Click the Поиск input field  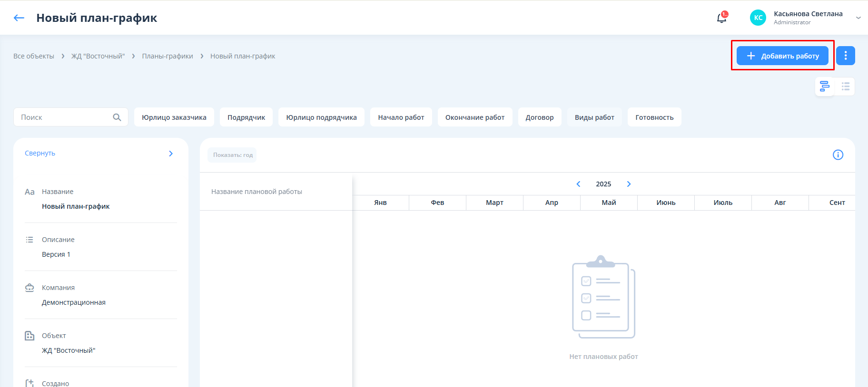pyautogui.click(x=64, y=117)
